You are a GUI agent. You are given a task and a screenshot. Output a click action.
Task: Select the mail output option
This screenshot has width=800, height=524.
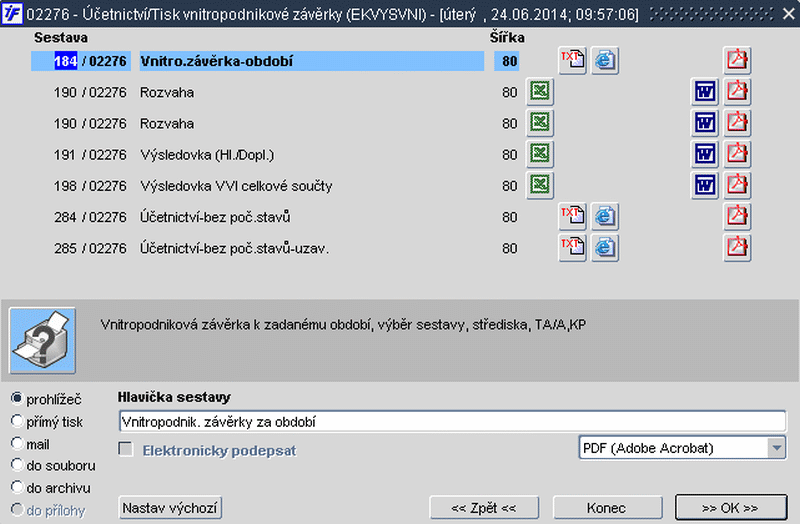click(x=17, y=443)
